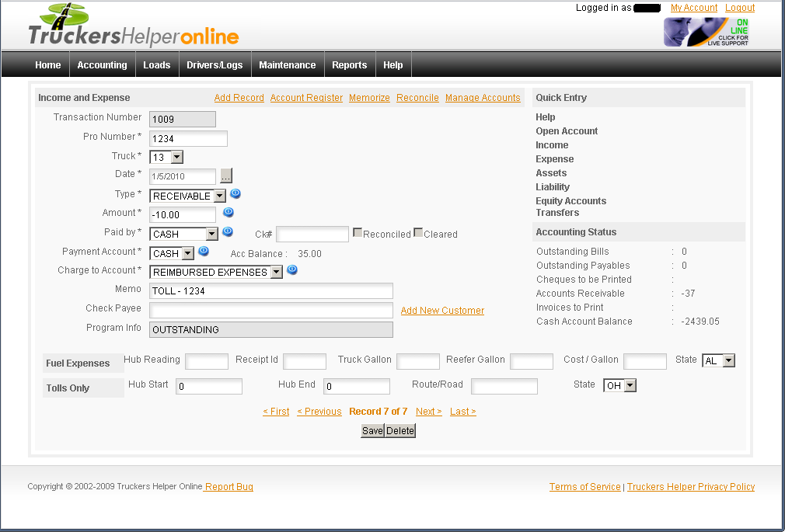Toggle the Reconciled checkbox
This screenshot has width=785, height=532.
point(358,233)
